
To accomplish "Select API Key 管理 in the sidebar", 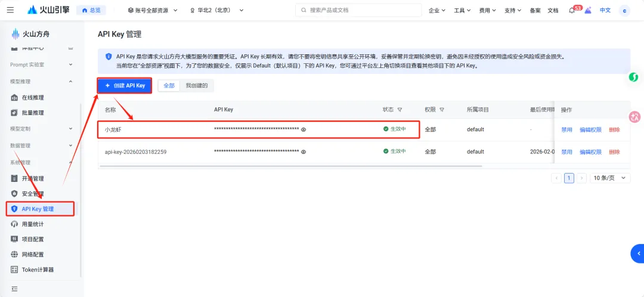I will coord(41,209).
